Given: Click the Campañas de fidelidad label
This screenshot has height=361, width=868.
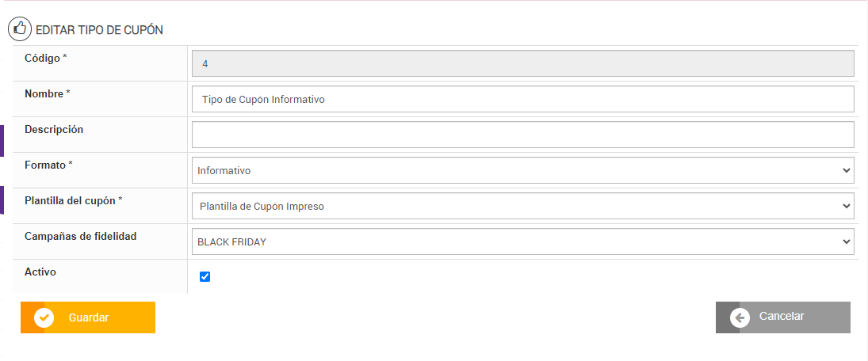Looking at the screenshot, I should [81, 236].
